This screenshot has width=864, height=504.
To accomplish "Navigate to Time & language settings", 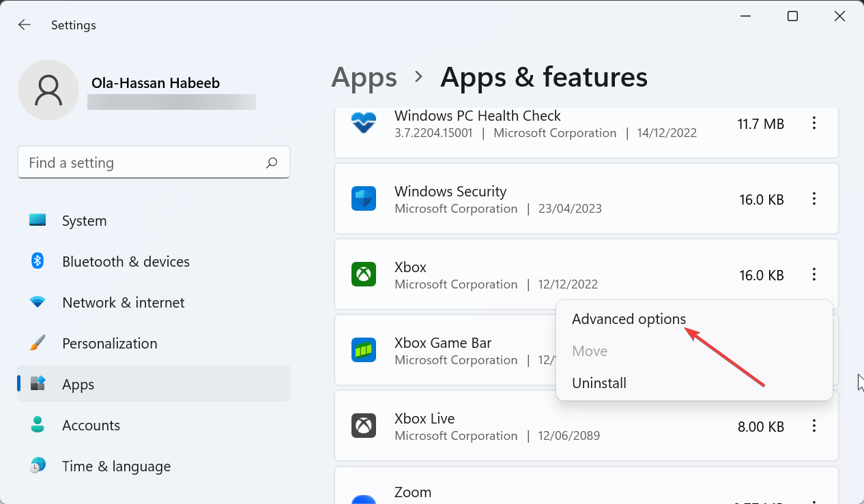I will coord(154,466).
